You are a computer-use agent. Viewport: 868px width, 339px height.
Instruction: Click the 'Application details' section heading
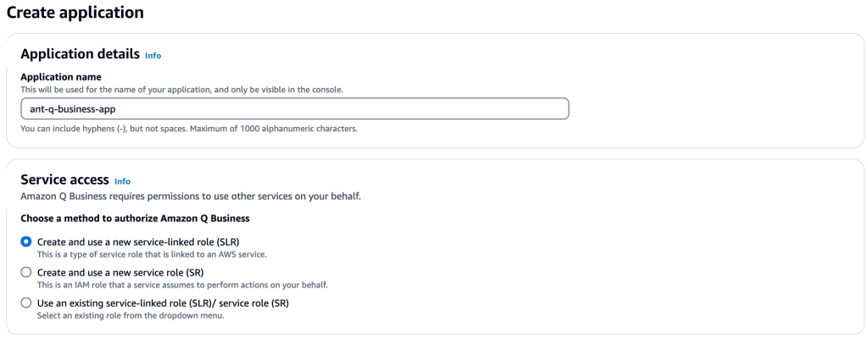[81, 54]
